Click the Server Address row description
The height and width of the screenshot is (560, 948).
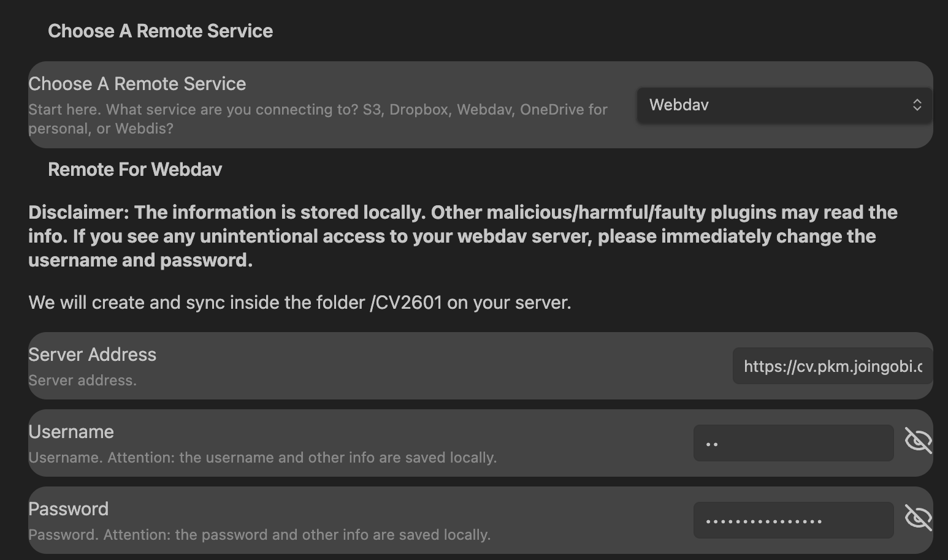(x=83, y=380)
